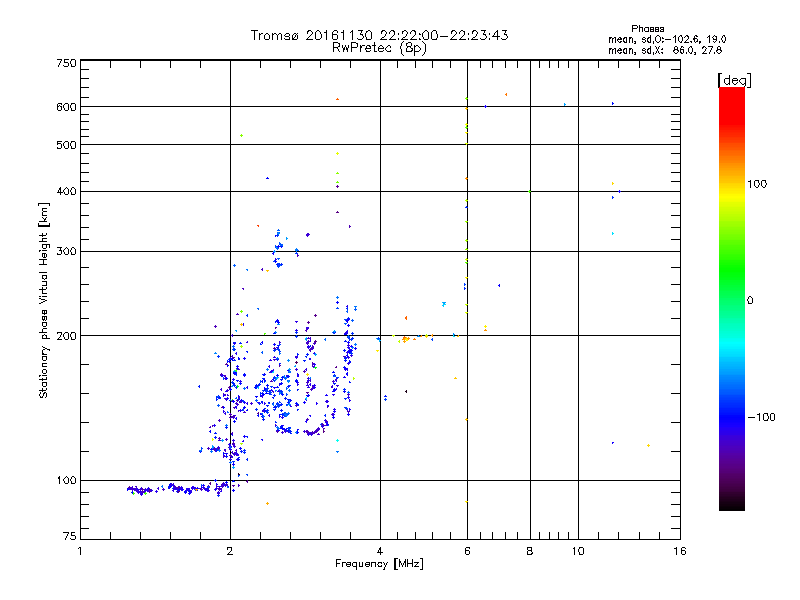Click the y-axis tick label '600'
The image size is (800, 600).
coord(66,107)
